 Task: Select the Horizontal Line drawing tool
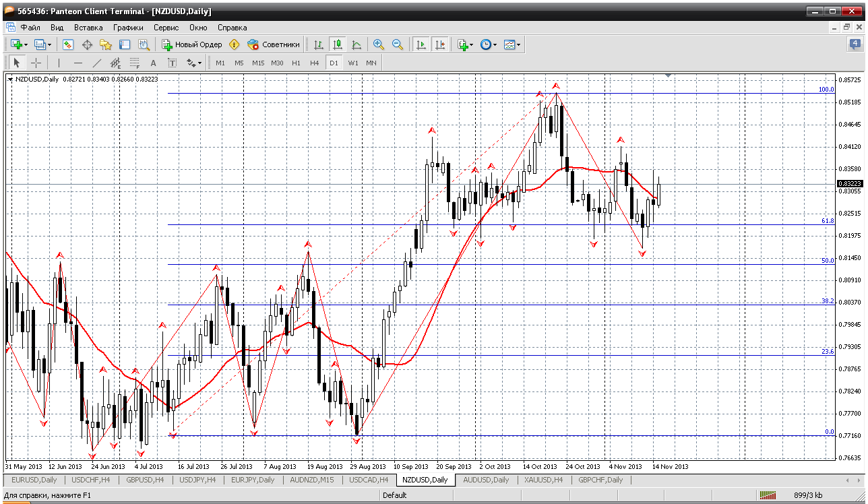point(78,63)
